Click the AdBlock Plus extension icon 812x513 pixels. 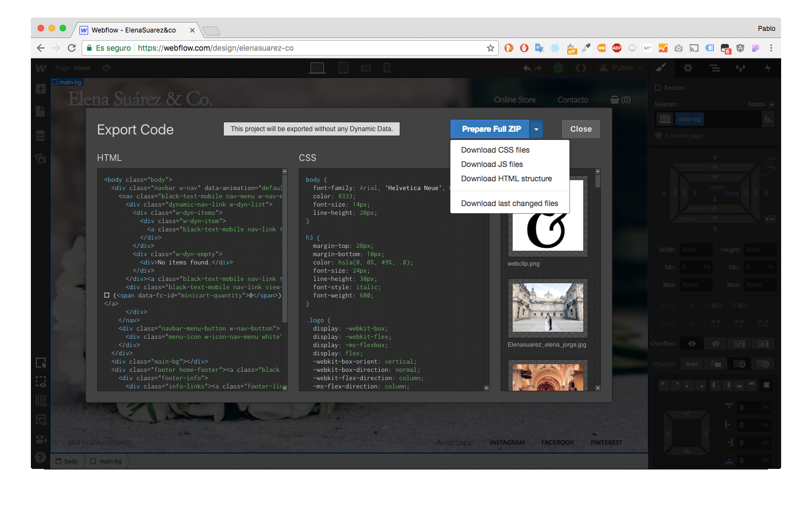click(x=617, y=48)
